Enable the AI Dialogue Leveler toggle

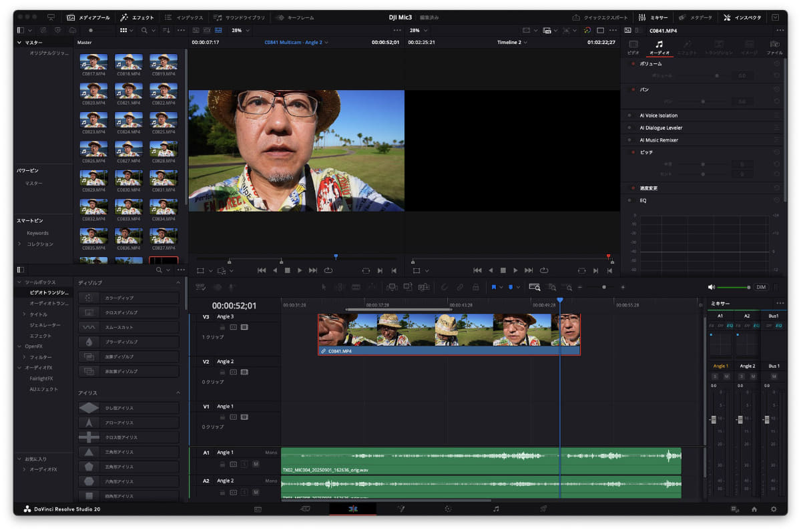(629, 127)
